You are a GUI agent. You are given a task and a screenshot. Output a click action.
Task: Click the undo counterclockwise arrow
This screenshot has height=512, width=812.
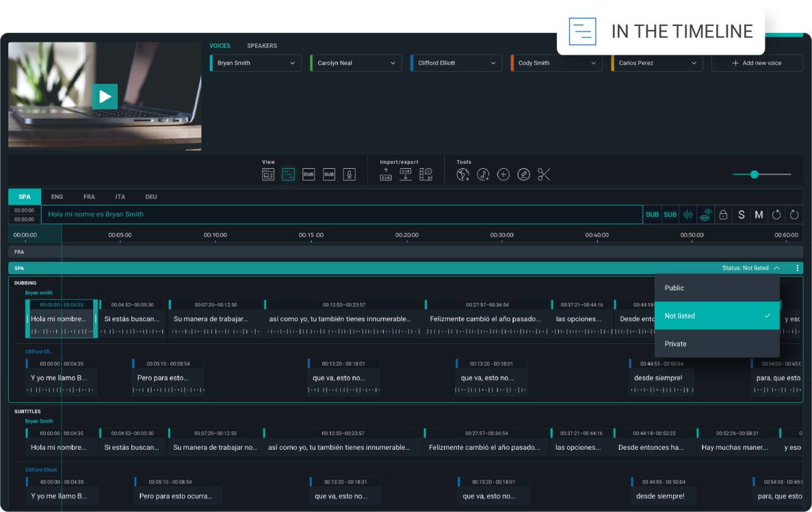pyautogui.click(x=776, y=215)
